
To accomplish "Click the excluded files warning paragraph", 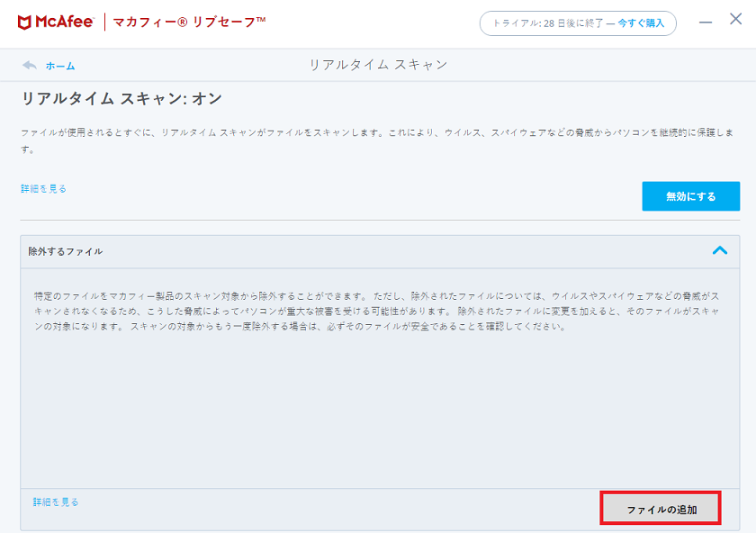I will click(376, 312).
